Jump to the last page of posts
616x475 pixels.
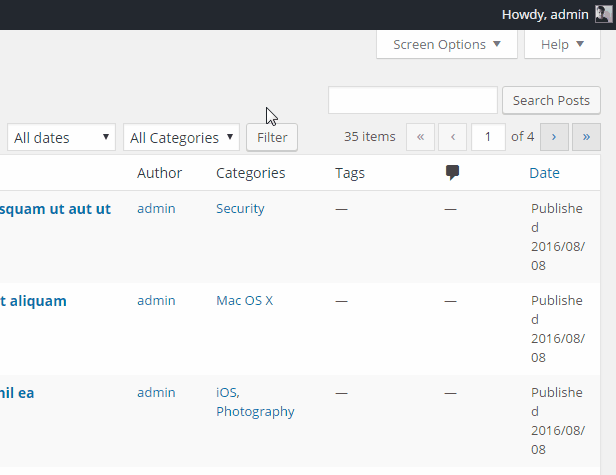click(586, 137)
